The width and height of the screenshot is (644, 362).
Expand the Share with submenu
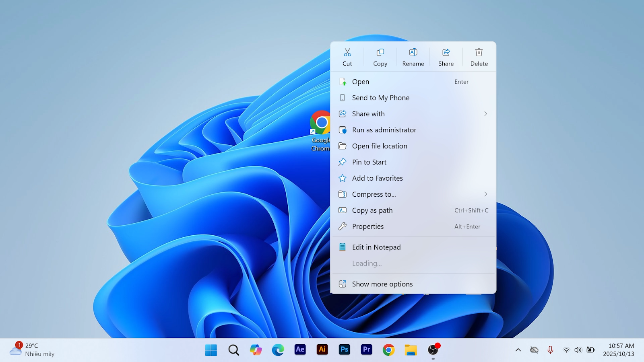coord(485,114)
